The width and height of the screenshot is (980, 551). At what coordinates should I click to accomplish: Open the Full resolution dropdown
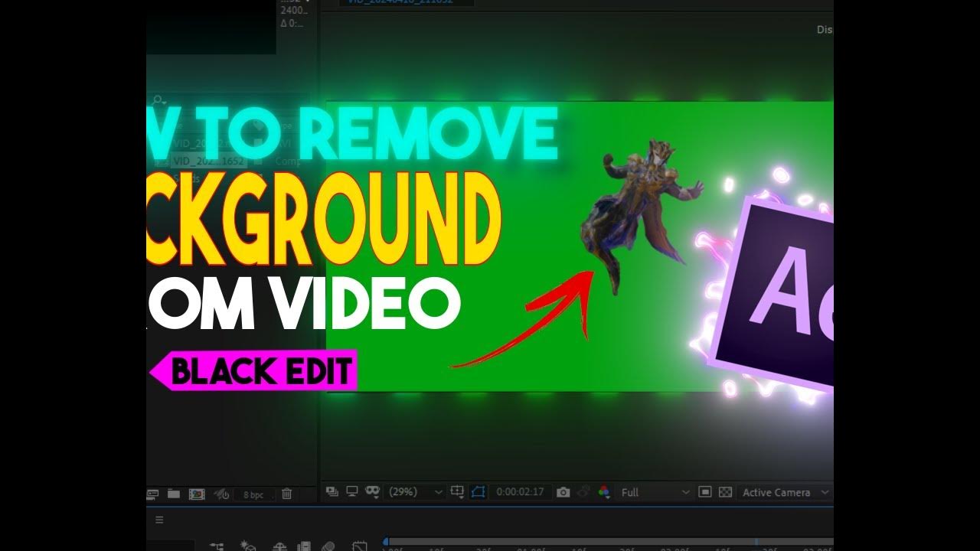655,492
